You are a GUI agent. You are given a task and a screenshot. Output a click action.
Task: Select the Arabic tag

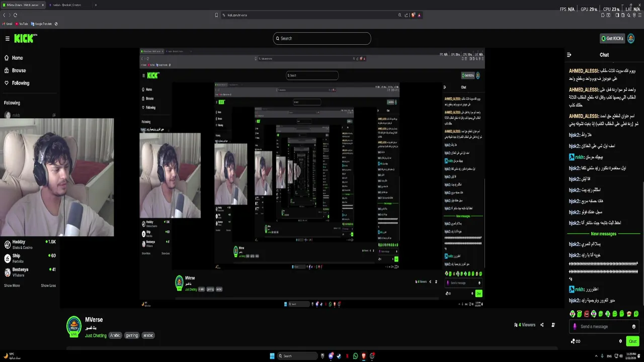coord(115,335)
